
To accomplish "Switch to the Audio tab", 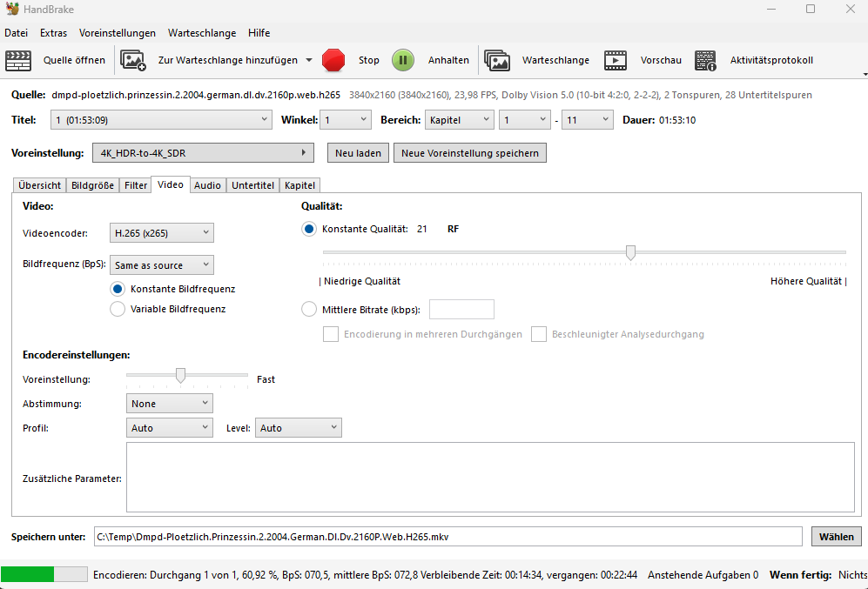I will [x=207, y=185].
